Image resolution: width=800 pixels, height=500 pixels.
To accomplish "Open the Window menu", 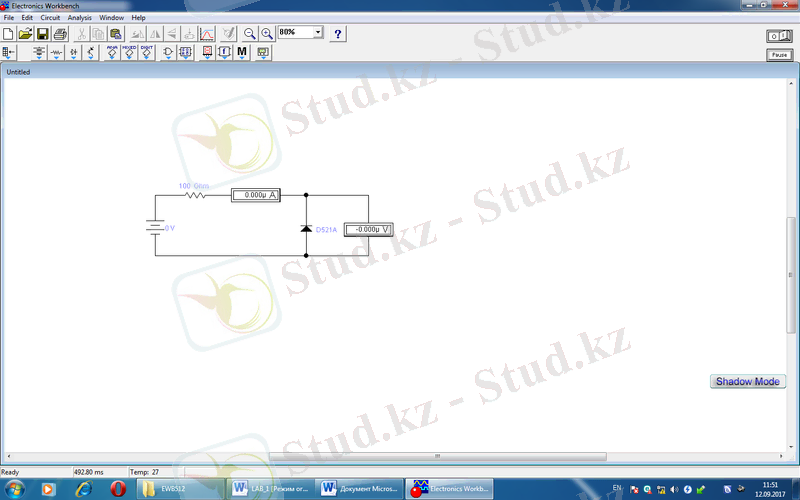I will coord(111,17).
